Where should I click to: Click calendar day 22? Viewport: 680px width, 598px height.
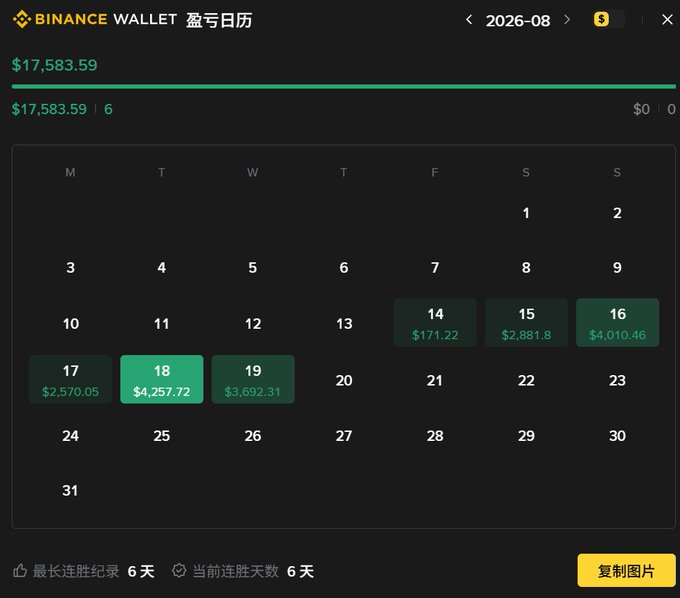526,380
